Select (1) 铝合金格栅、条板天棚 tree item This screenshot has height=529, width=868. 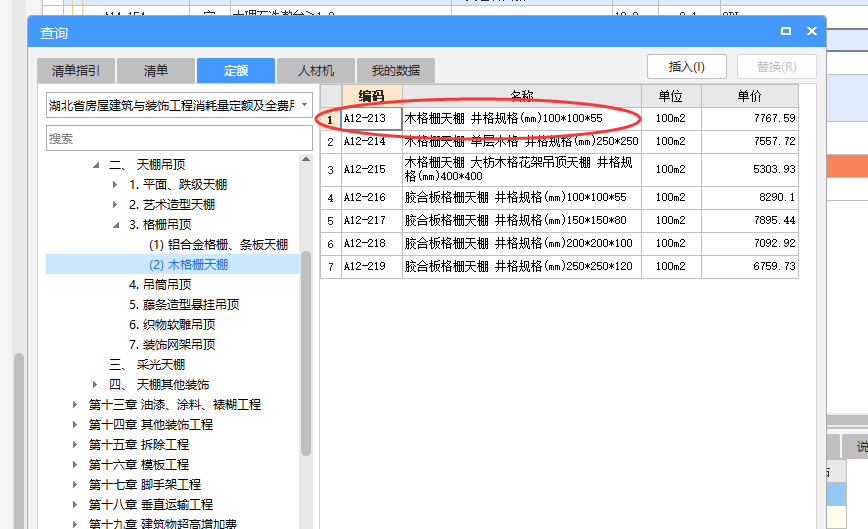coord(218,245)
